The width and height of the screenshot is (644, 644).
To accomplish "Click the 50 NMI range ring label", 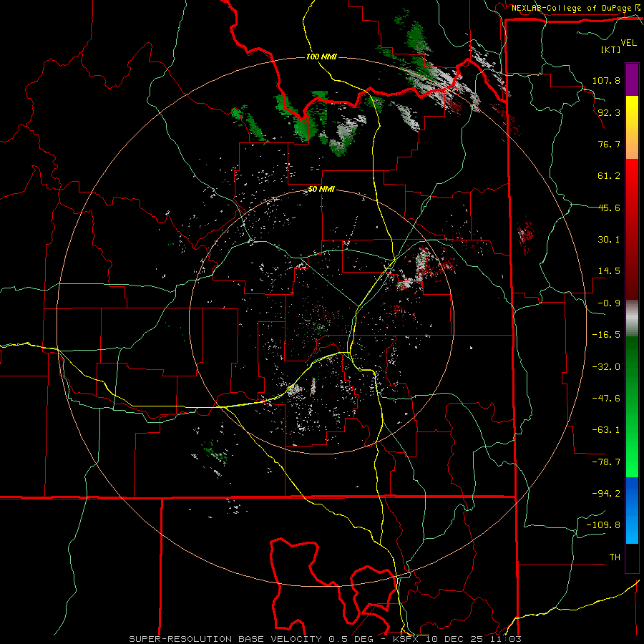I will coord(321,190).
